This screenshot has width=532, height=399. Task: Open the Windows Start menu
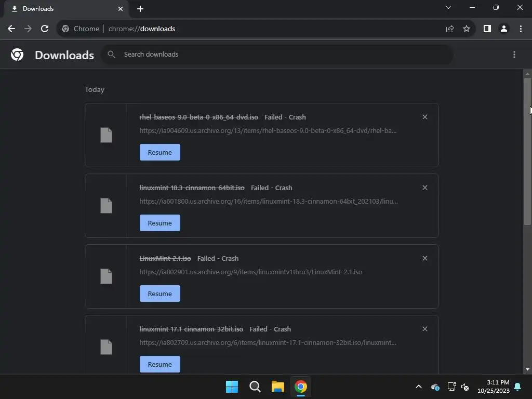click(x=232, y=387)
